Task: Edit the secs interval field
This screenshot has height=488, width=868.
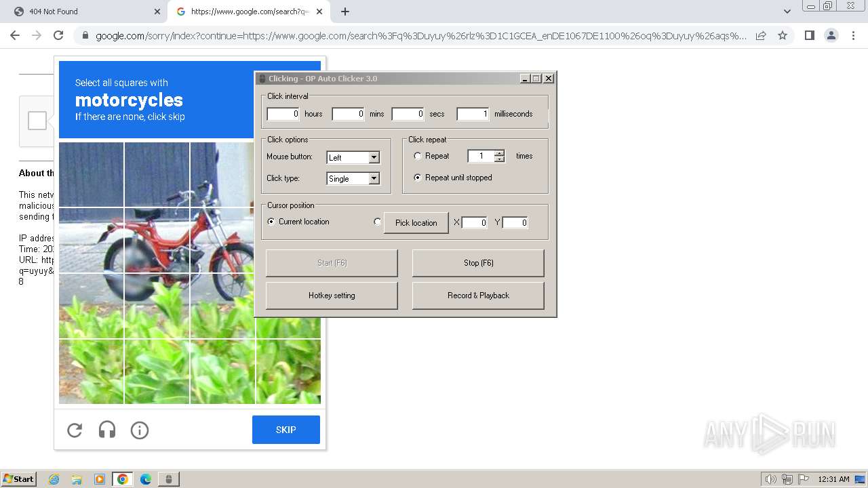Action: click(408, 114)
